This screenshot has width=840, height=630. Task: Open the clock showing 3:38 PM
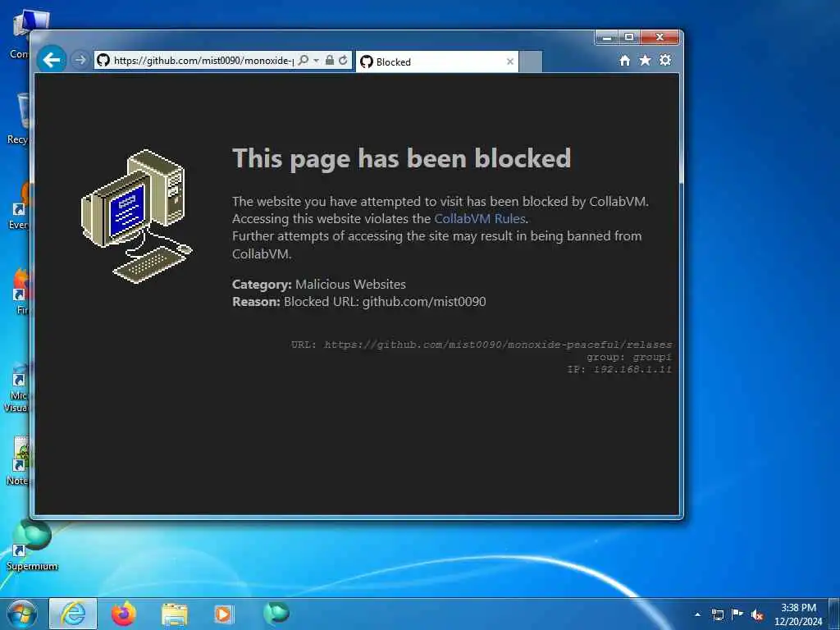pyautogui.click(x=798, y=614)
